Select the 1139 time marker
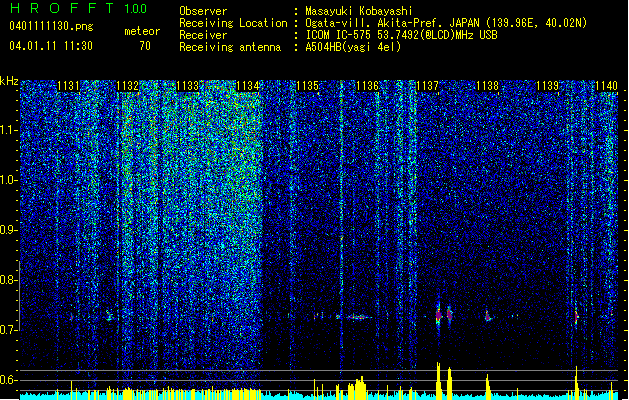The width and height of the screenshot is (629, 400). point(547,86)
